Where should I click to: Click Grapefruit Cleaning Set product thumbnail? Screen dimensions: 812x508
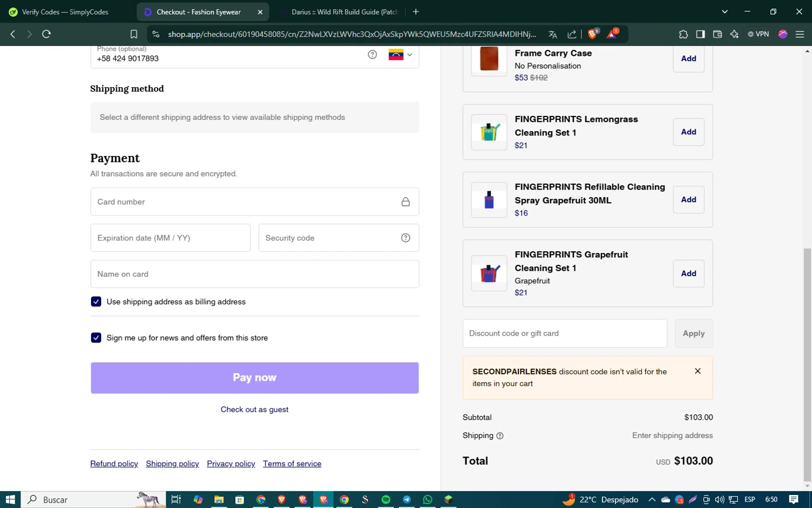click(x=489, y=273)
